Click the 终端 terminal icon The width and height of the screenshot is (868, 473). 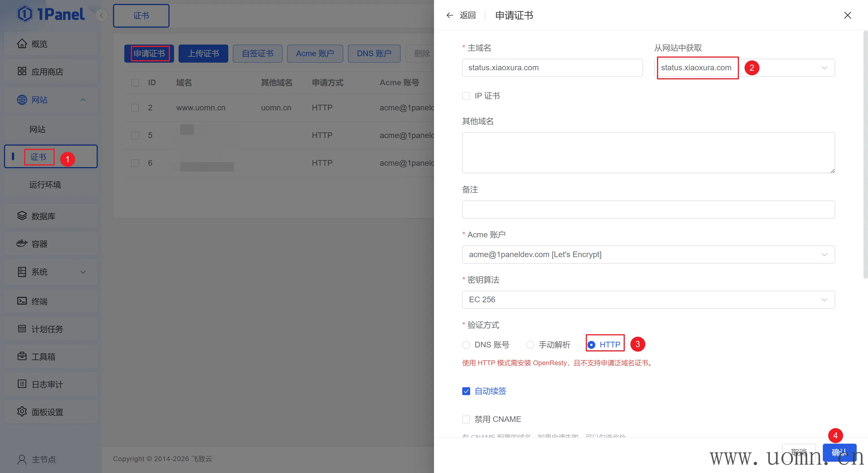[22, 301]
